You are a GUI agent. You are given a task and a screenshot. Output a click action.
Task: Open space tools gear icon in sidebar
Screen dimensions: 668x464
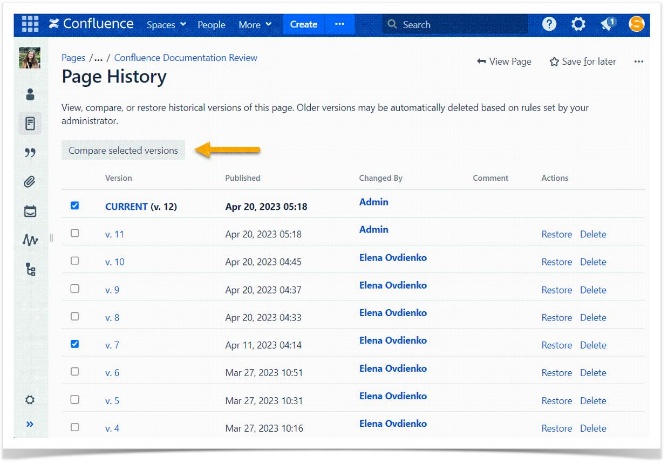30,400
